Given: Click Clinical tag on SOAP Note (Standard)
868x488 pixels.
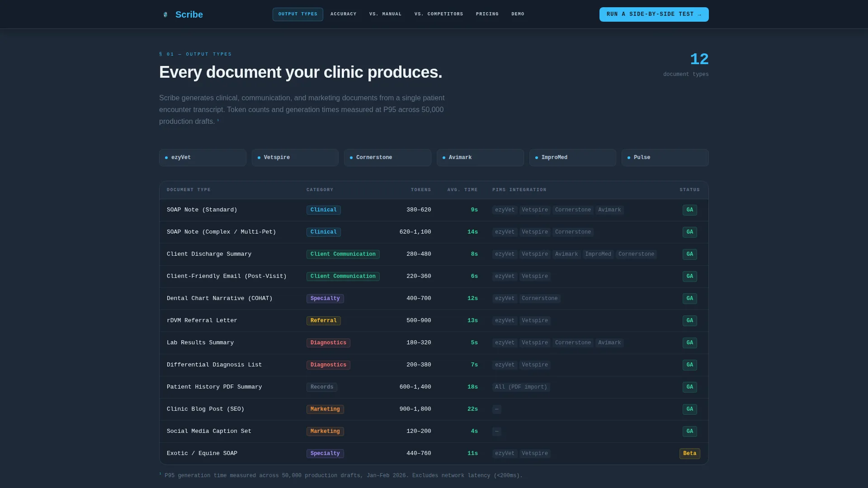Looking at the screenshot, I should tap(324, 210).
